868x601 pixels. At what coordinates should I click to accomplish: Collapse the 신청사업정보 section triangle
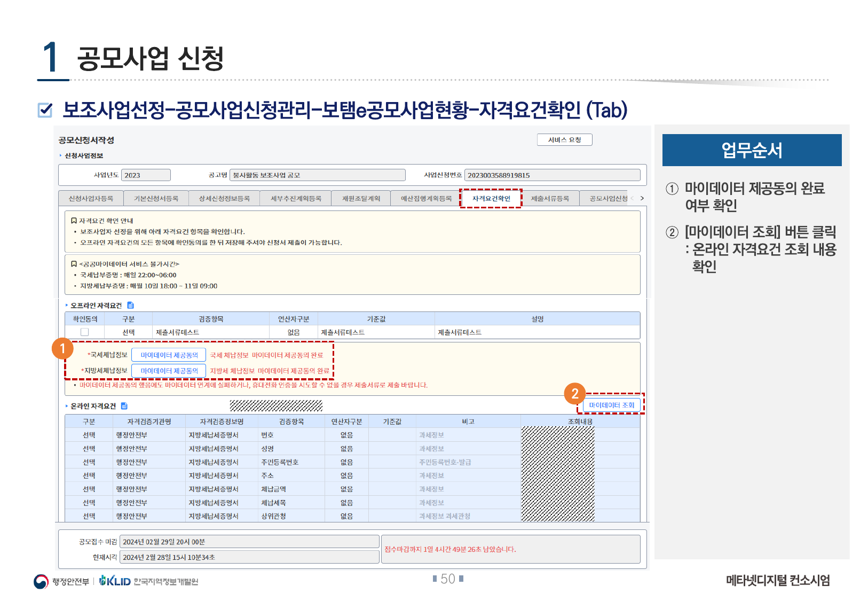click(x=61, y=155)
